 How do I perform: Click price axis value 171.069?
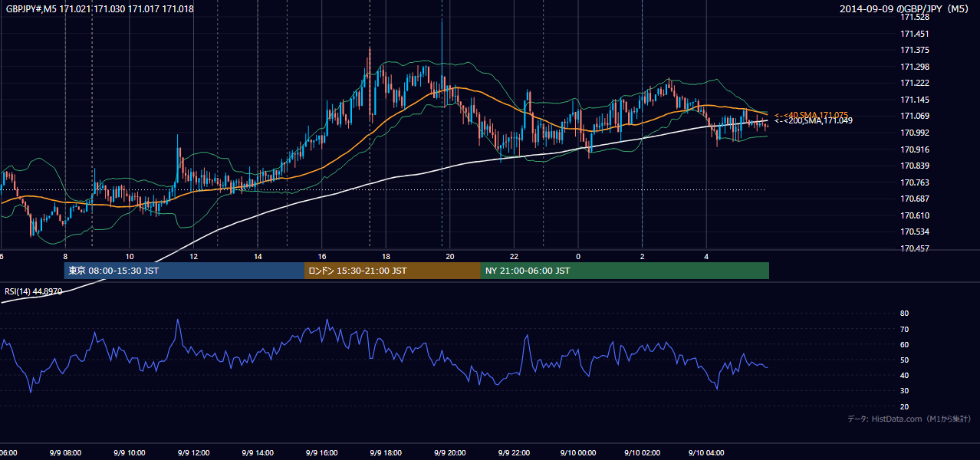pyautogui.click(x=915, y=116)
